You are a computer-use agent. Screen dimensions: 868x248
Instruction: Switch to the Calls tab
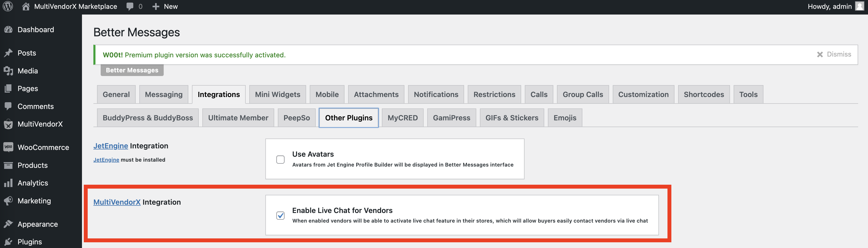point(539,94)
